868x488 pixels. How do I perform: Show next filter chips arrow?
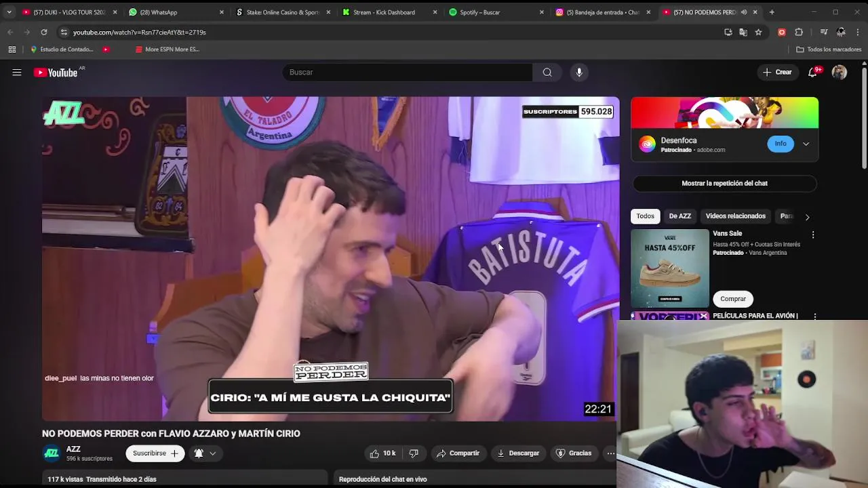[x=807, y=217]
